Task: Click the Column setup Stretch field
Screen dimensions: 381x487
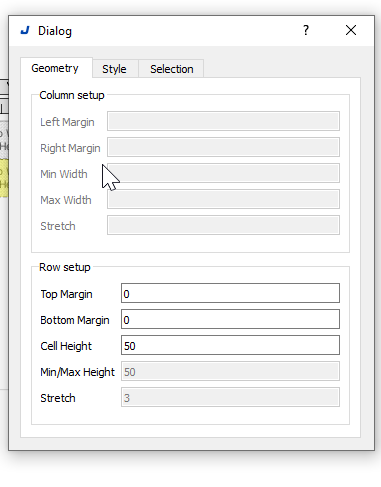Action: (x=223, y=225)
